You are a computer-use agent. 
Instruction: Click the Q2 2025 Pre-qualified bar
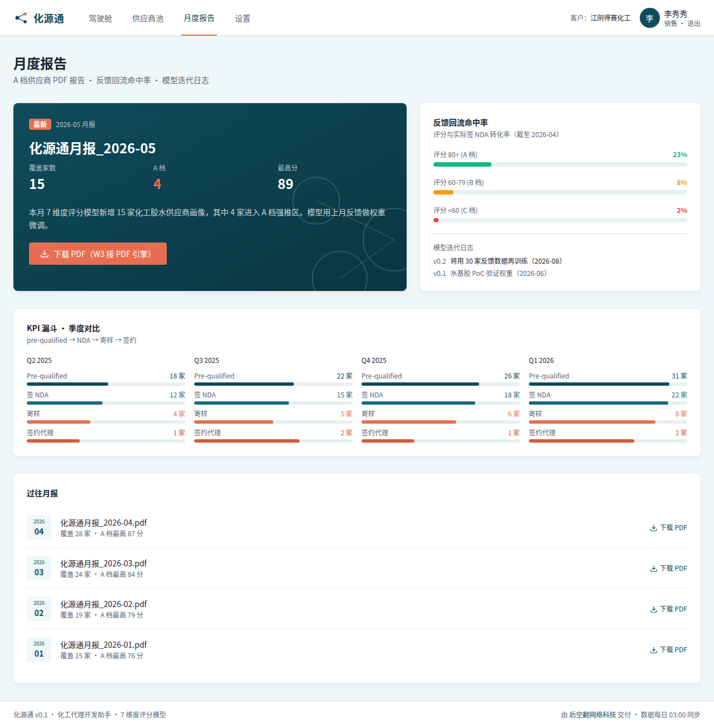(106, 384)
